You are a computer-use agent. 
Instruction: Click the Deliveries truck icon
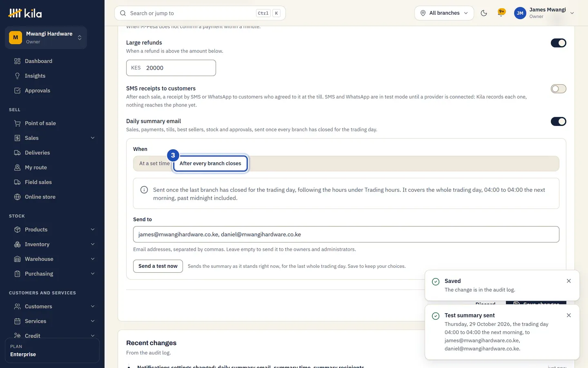pos(17,153)
